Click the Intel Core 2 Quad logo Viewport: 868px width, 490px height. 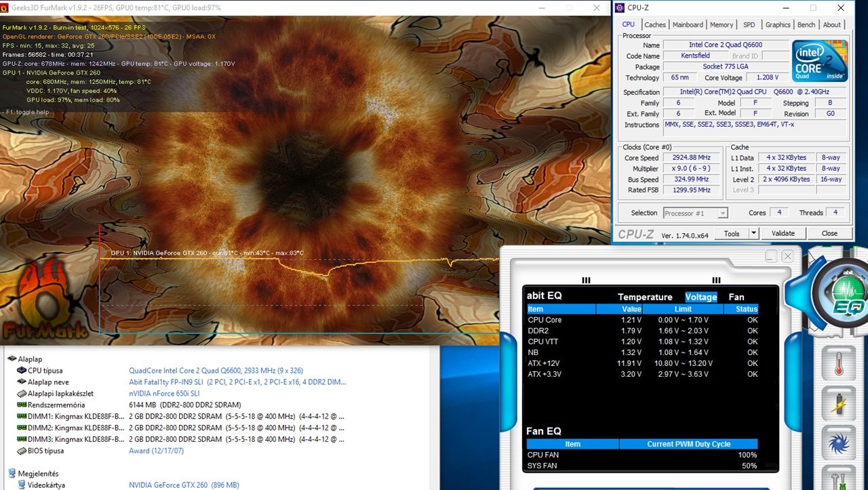[x=819, y=61]
